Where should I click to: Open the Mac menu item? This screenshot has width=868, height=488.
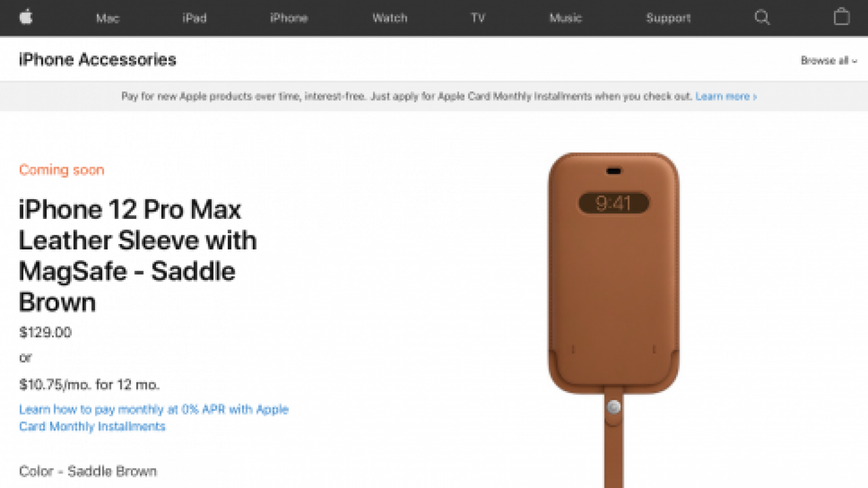tap(108, 18)
